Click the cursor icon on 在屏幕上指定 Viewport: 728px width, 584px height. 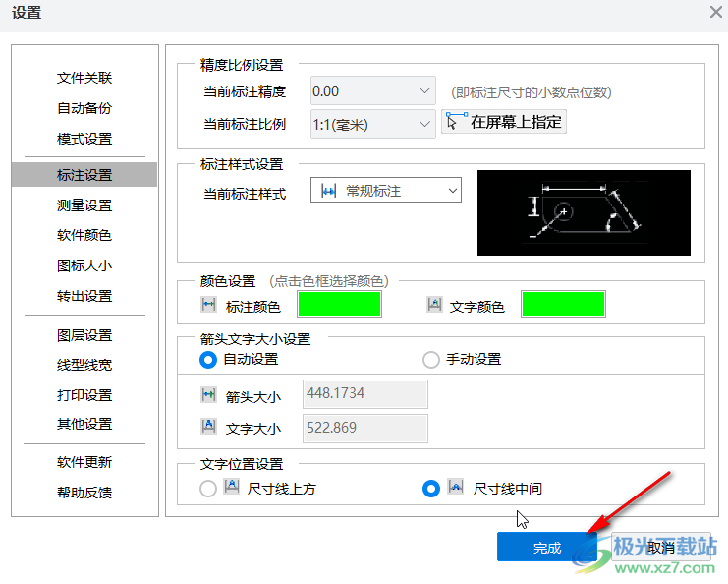tap(455, 121)
